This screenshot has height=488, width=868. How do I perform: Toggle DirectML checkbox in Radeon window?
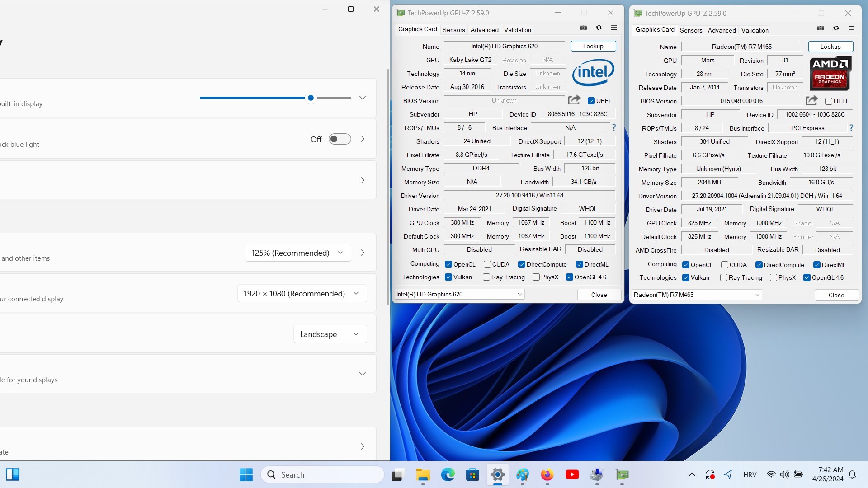pos(817,265)
